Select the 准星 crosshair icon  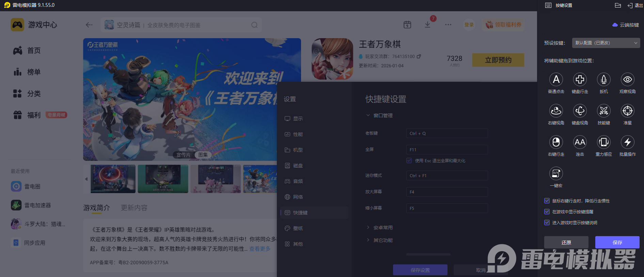point(628,111)
